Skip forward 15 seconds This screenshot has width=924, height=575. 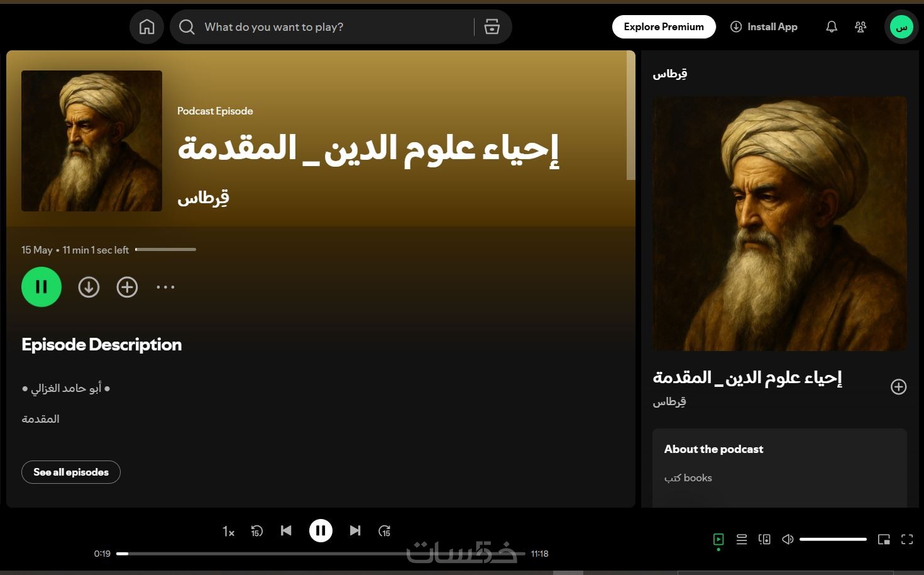(x=385, y=531)
